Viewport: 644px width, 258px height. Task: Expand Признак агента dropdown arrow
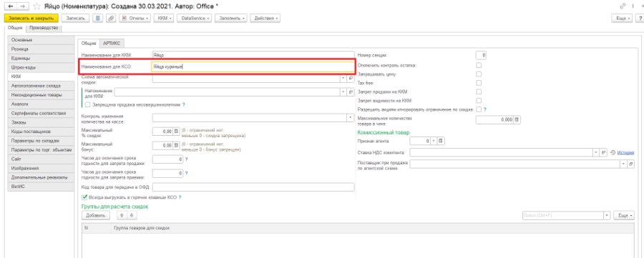point(433,141)
